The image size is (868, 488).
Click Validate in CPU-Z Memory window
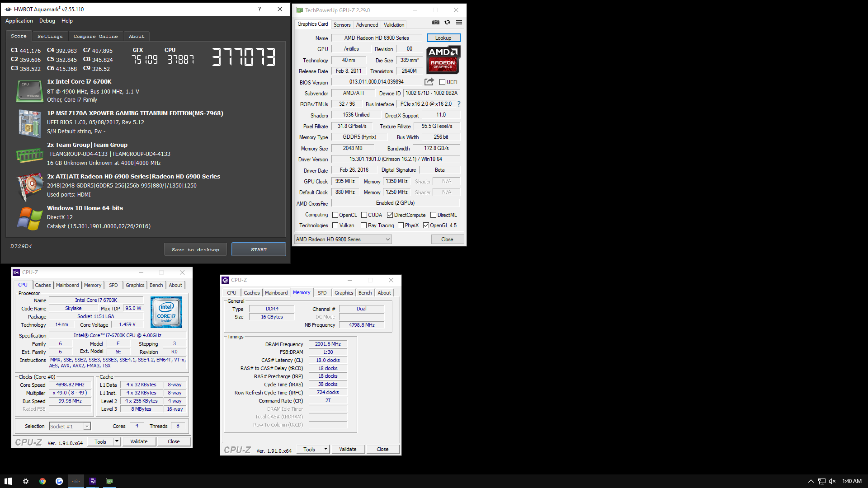click(x=348, y=449)
